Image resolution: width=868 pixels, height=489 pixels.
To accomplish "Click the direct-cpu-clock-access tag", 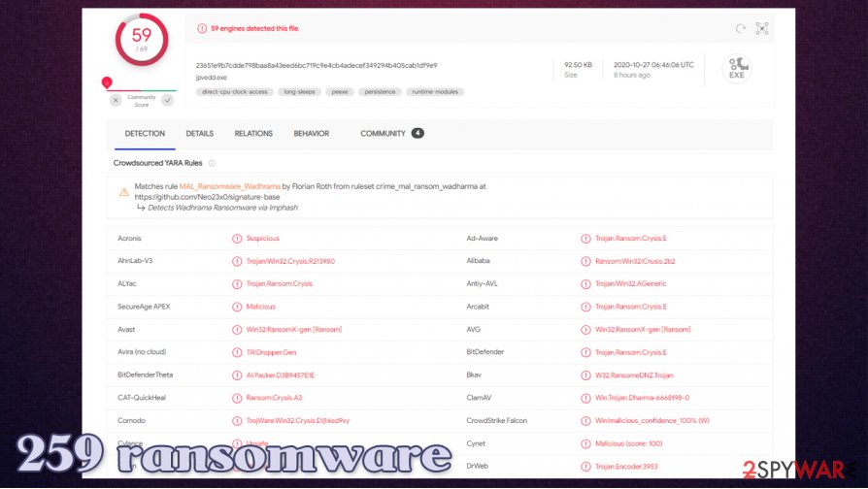I will [x=235, y=92].
